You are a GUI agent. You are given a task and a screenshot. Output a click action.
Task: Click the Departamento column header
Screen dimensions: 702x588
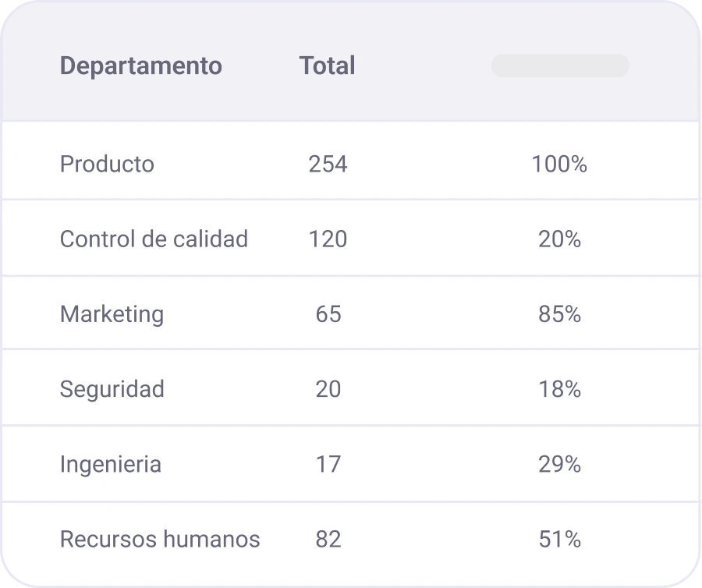pyautogui.click(x=141, y=66)
